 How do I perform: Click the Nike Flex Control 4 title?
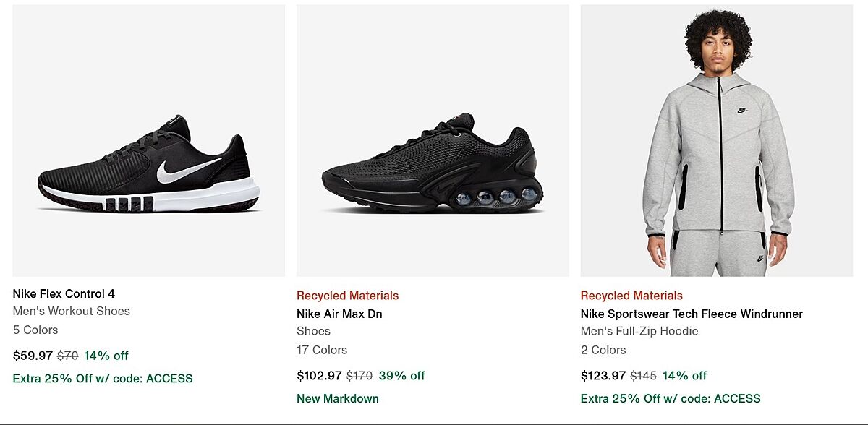pyautogui.click(x=64, y=293)
